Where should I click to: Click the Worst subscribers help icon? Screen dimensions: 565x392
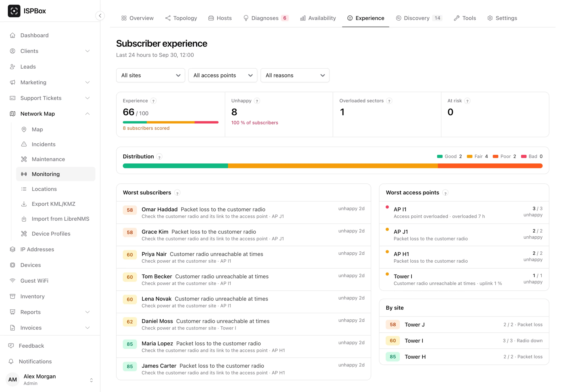coord(177,193)
